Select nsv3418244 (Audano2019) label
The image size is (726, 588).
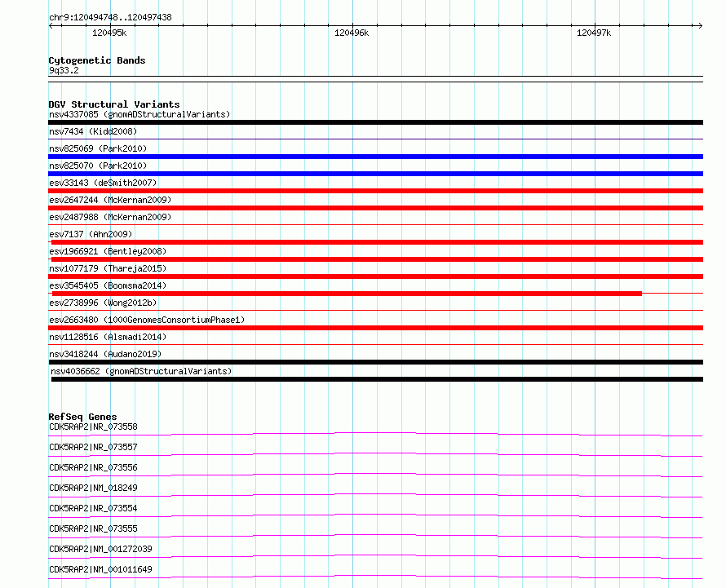[105, 354]
